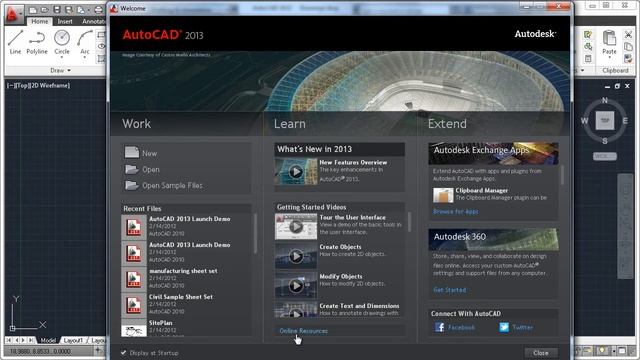Switch to the Annotate ribbon tab

click(x=93, y=21)
